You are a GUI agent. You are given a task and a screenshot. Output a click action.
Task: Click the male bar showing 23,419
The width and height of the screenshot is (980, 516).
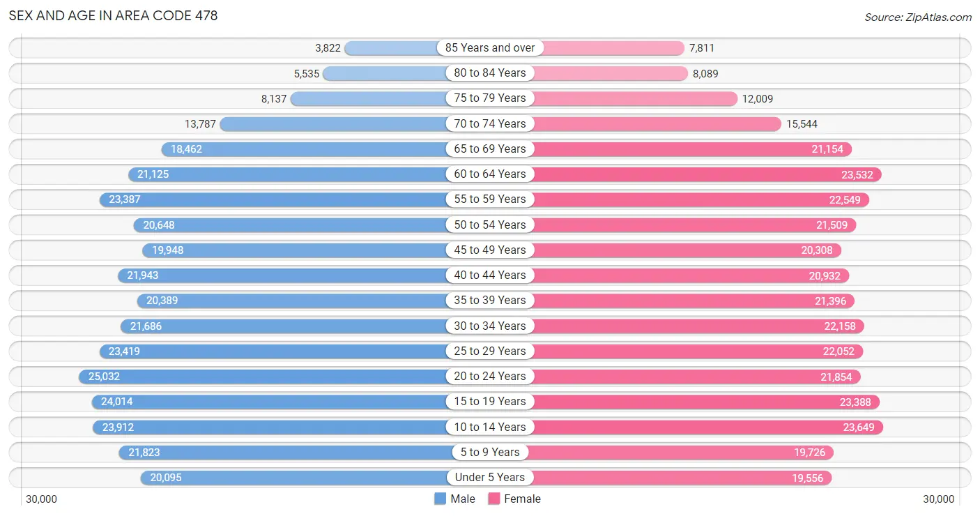coord(294,351)
